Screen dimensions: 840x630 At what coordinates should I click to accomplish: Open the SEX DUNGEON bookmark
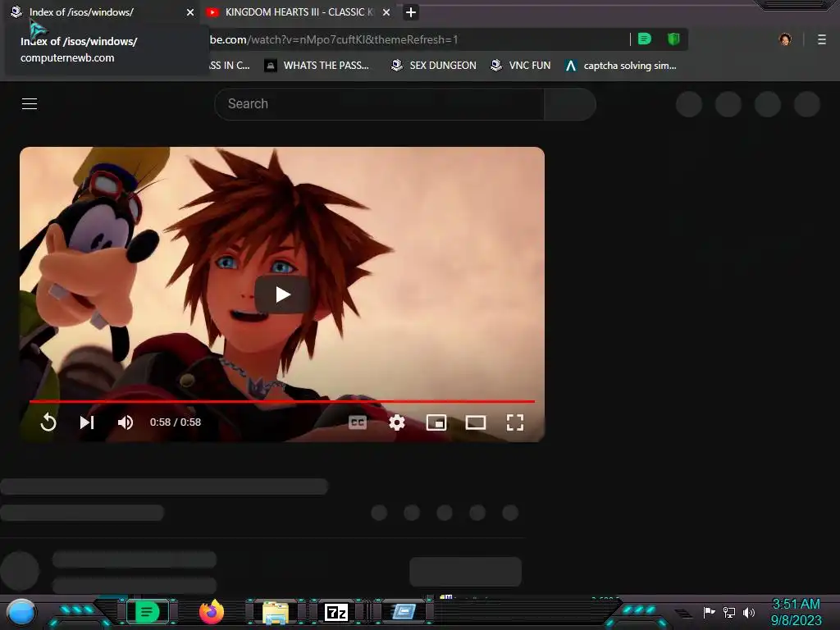433,66
